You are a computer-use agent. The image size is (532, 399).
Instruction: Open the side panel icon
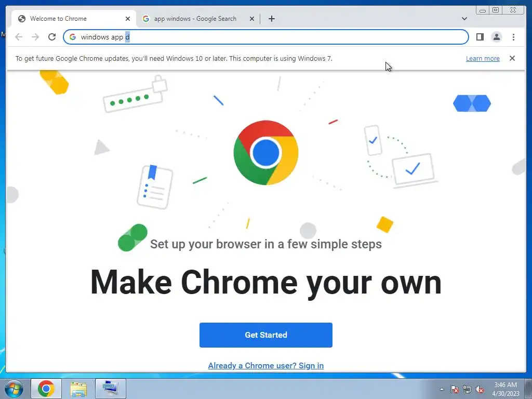pos(480,37)
